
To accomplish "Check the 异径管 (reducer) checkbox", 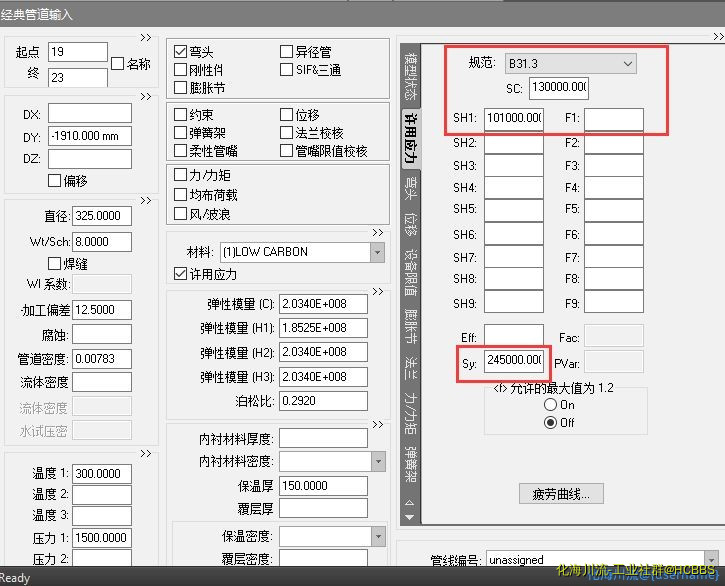I will pyautogui.click(x=287, y=52).
